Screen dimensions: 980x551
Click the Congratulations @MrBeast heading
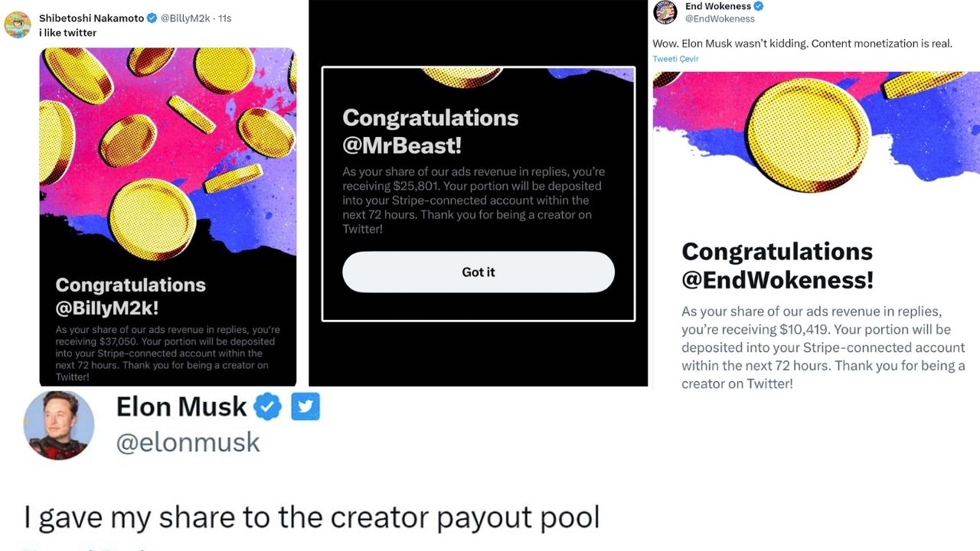430,131
